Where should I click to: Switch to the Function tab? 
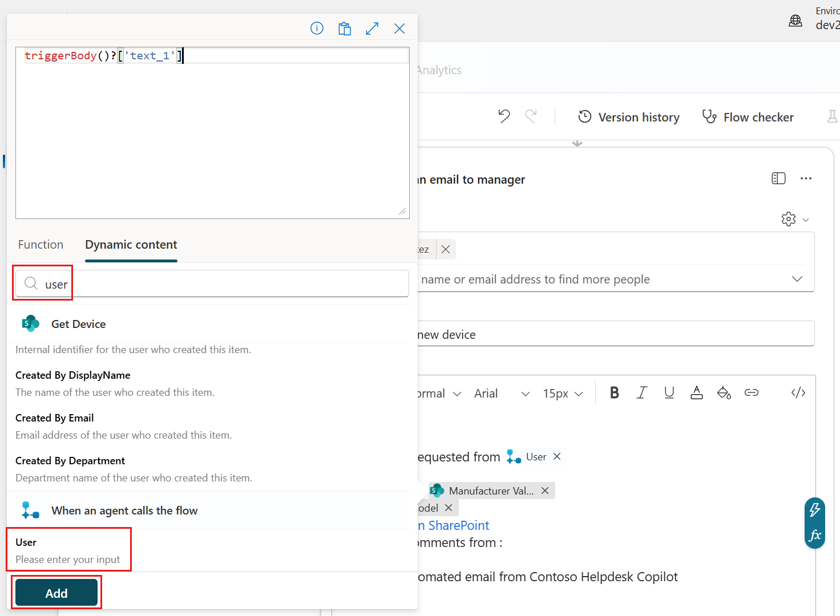tap(41, 245)
